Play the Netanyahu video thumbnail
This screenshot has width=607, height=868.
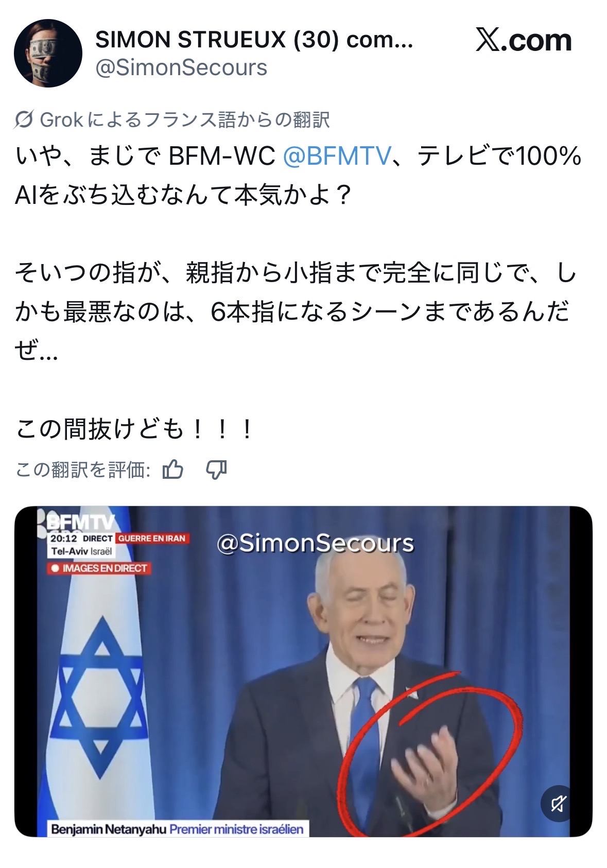(303, 671)
